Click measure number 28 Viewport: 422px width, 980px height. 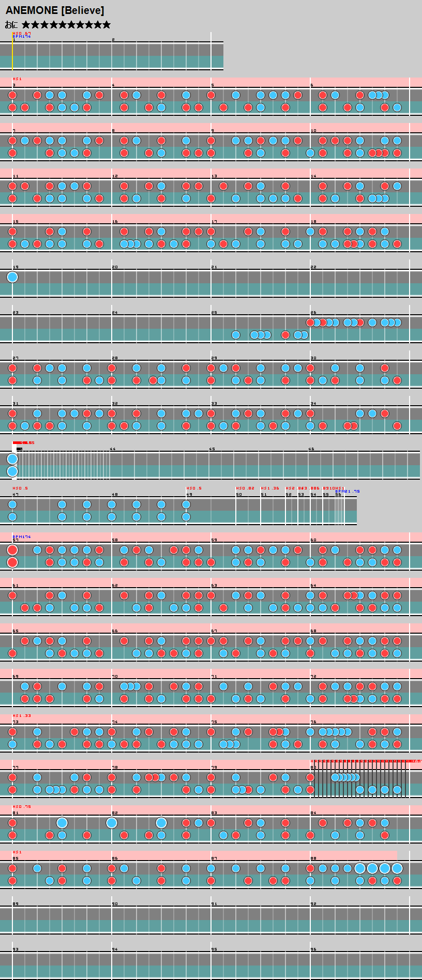(x=115, y=358)
